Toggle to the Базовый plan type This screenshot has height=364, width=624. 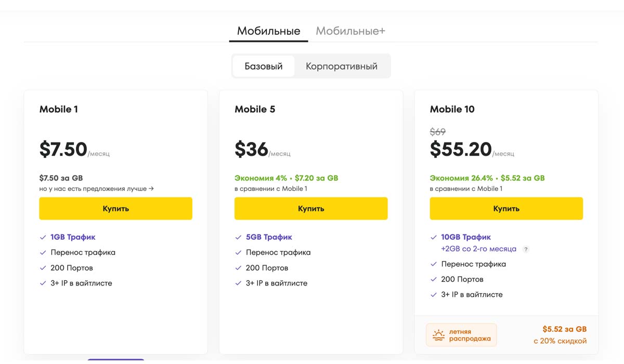264,67
